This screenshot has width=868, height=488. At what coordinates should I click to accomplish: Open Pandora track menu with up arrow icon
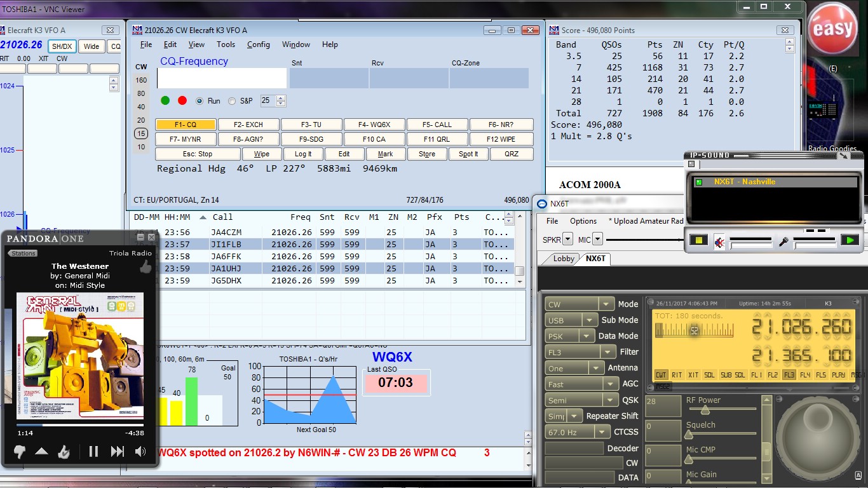[x=41, y=452]
